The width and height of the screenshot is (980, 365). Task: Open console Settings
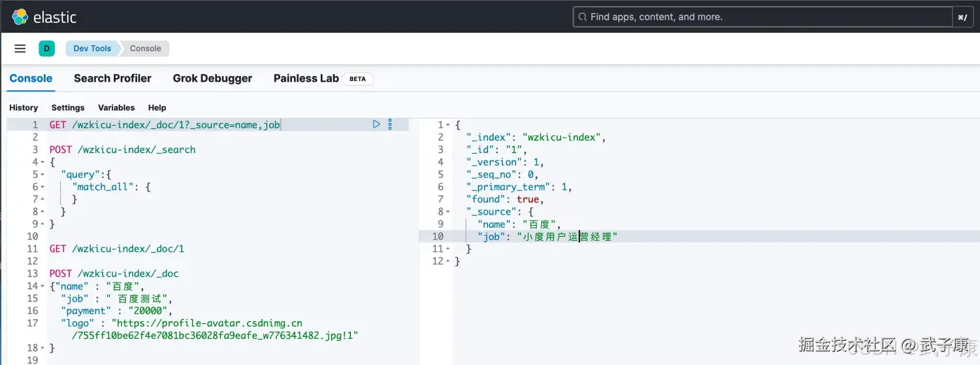pos(68,108)
